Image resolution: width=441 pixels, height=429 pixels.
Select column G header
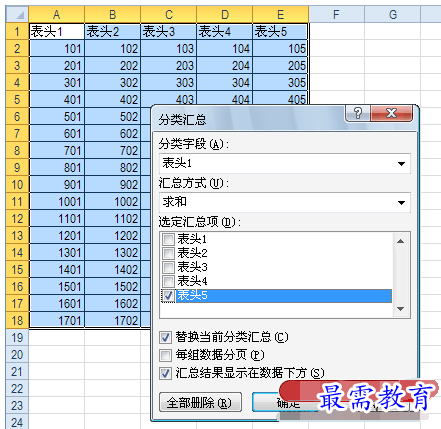[x=393, y=15]
